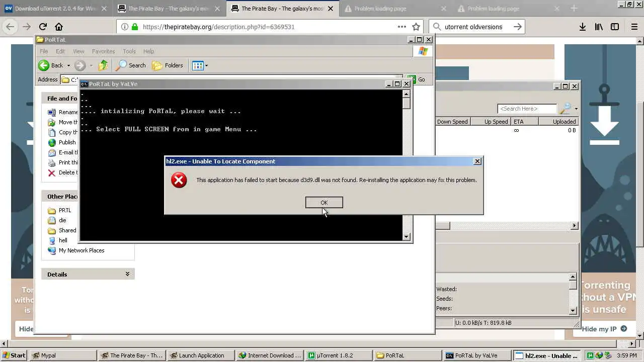
Task: Sort by Down Speed column in uTorrent
Action: (452, 122)
